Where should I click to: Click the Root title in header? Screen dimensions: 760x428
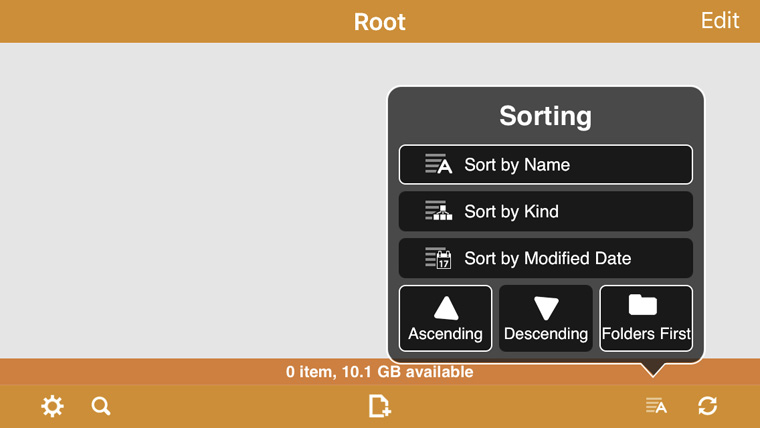coord(380,22)
